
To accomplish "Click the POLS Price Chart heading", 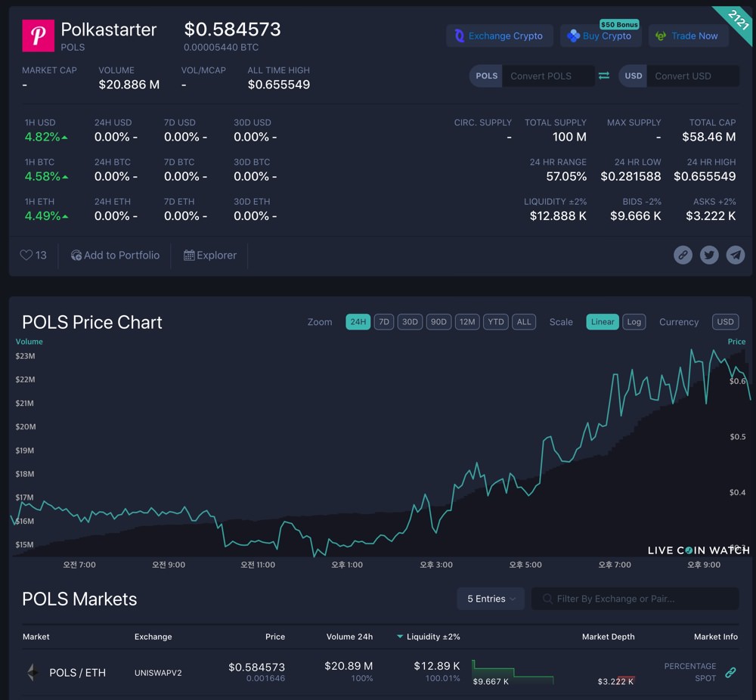I will (x=92, y=322).
